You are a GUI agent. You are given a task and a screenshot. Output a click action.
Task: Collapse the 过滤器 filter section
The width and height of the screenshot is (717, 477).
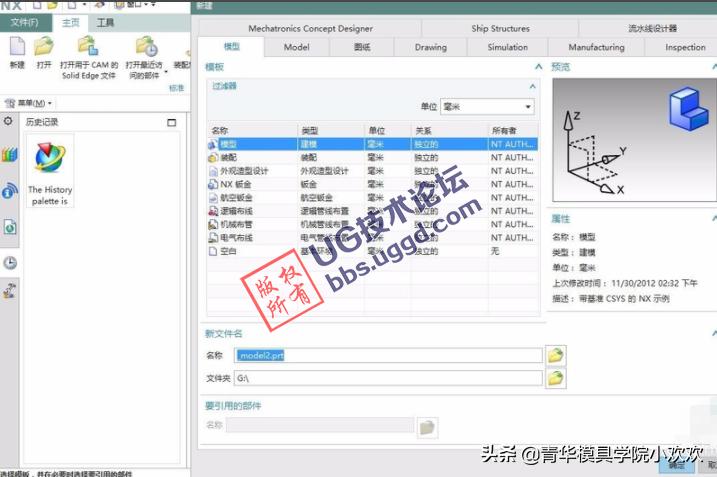point(532,86)
